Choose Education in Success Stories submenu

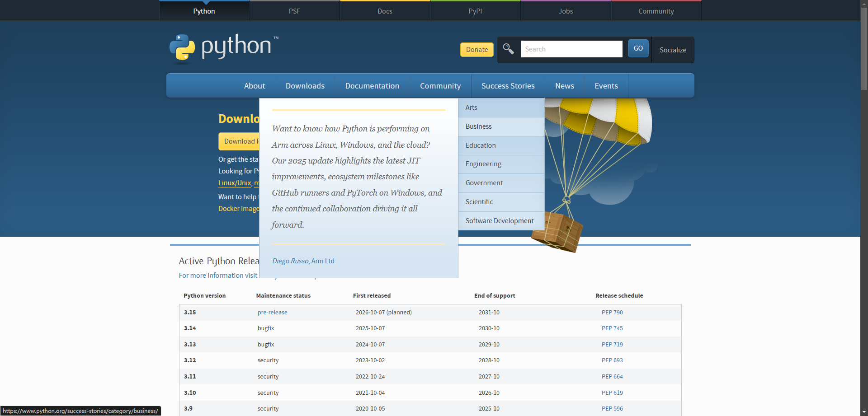501,145
